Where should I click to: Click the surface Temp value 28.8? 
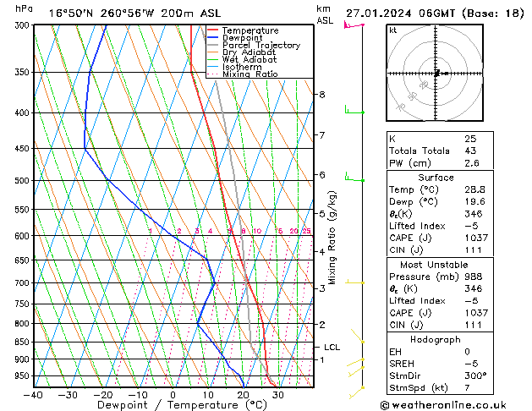[475, 189]
